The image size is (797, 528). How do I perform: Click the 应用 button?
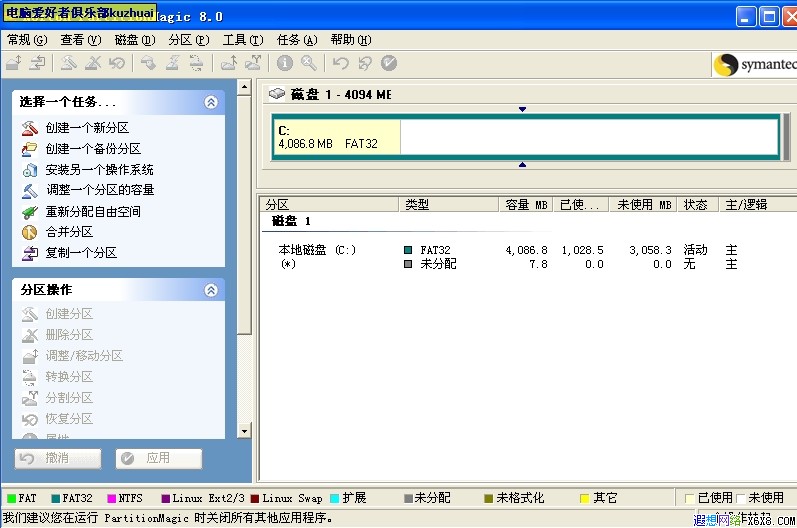pyautogui.click(x=159, y=458)
